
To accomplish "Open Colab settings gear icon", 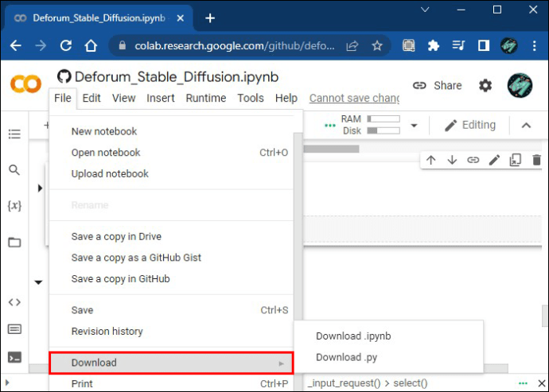I will 485,85.
